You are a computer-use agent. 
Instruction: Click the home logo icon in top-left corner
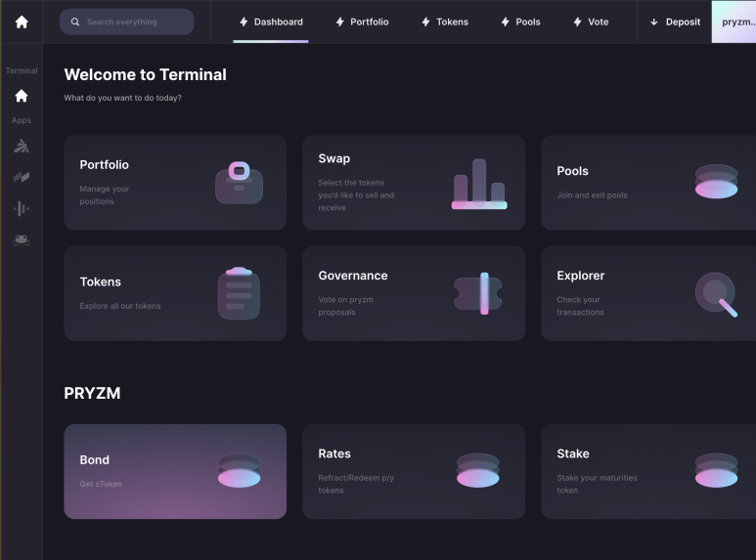coord(22,22)
